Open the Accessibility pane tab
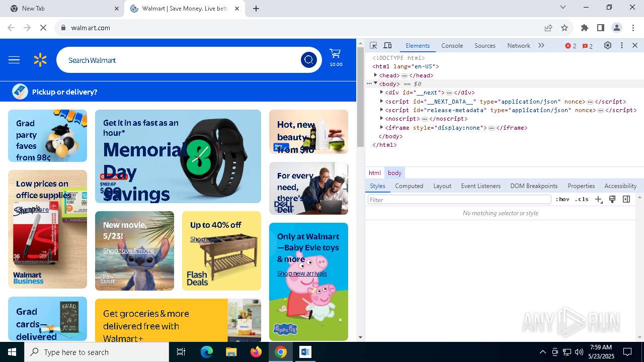This screenshot has width=644, height=362. tap(620, 186)
